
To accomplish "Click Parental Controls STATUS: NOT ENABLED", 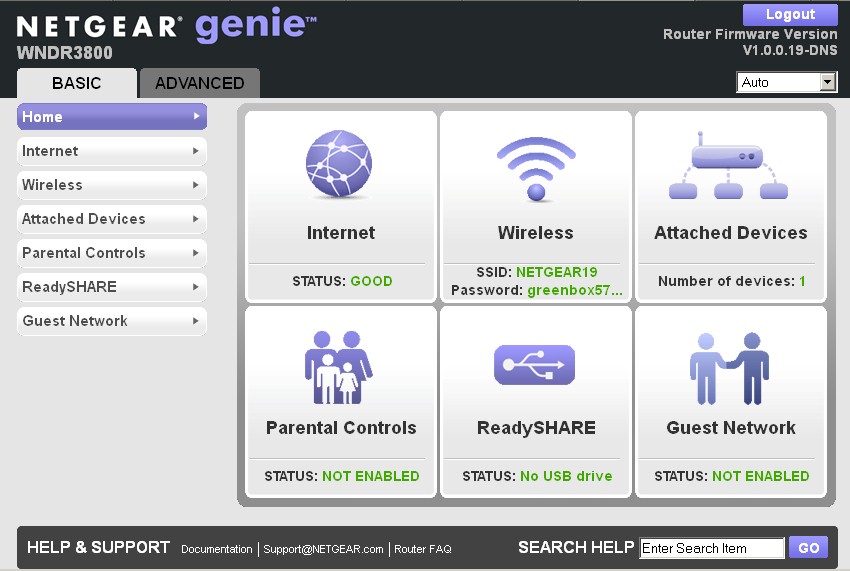I will 342,476.
